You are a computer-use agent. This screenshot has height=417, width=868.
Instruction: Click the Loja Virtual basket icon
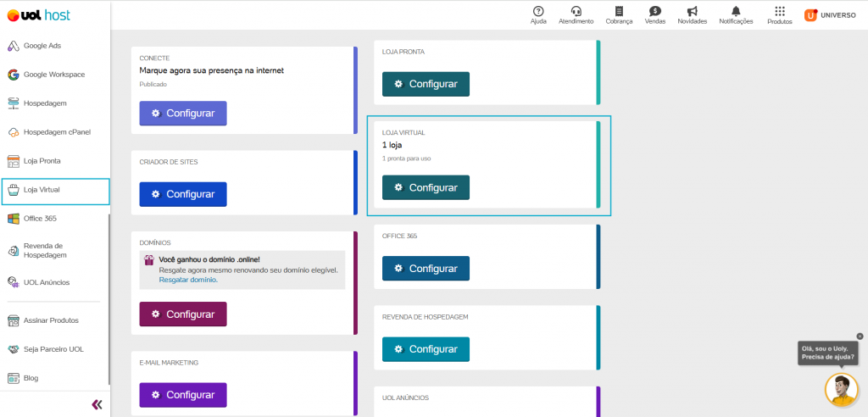click(14, 190)
